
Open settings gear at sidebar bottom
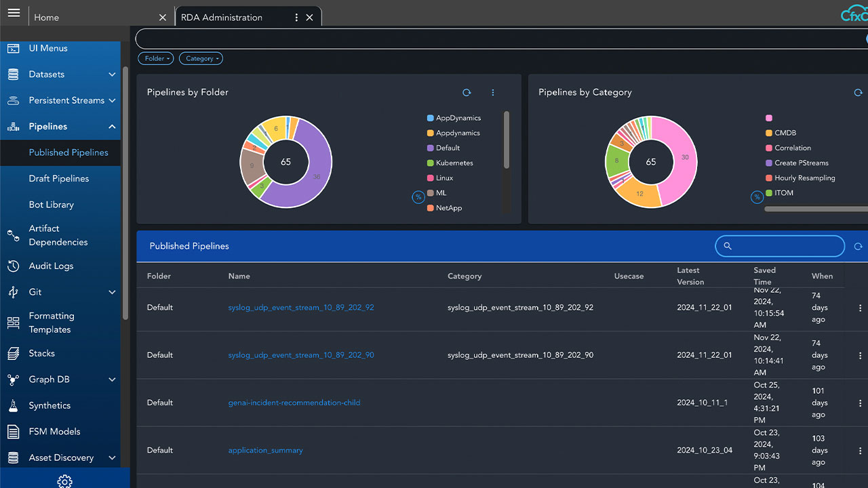pos(64,481)
